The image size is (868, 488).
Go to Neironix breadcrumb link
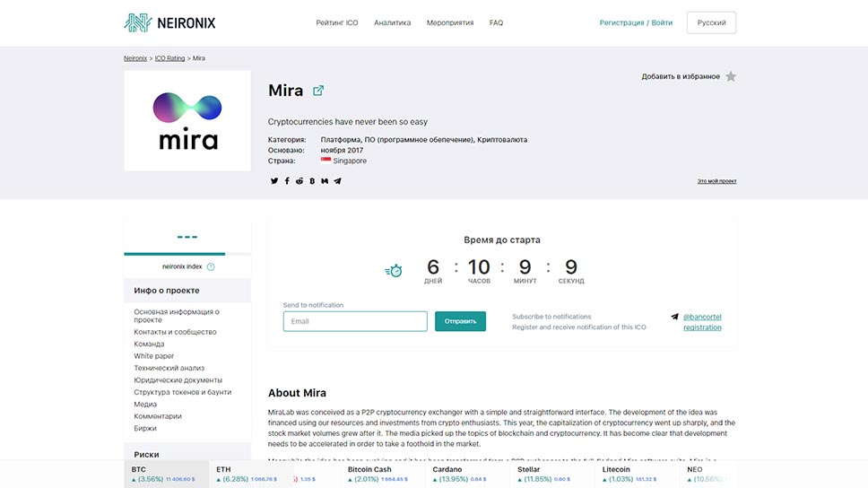(x=135, y=58)
